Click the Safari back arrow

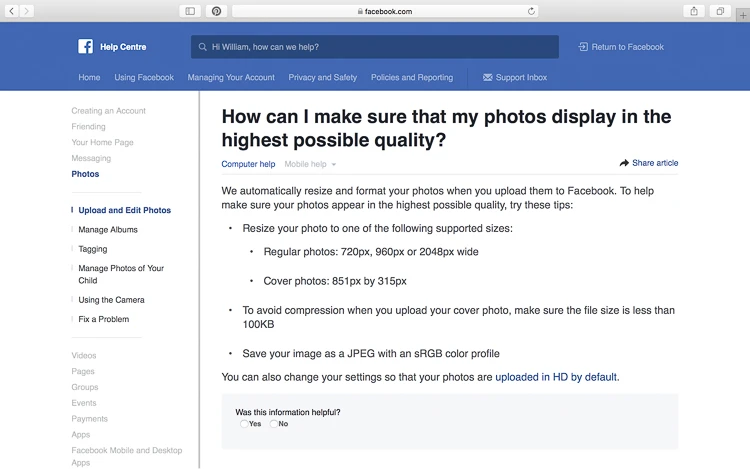click(12, 11)
